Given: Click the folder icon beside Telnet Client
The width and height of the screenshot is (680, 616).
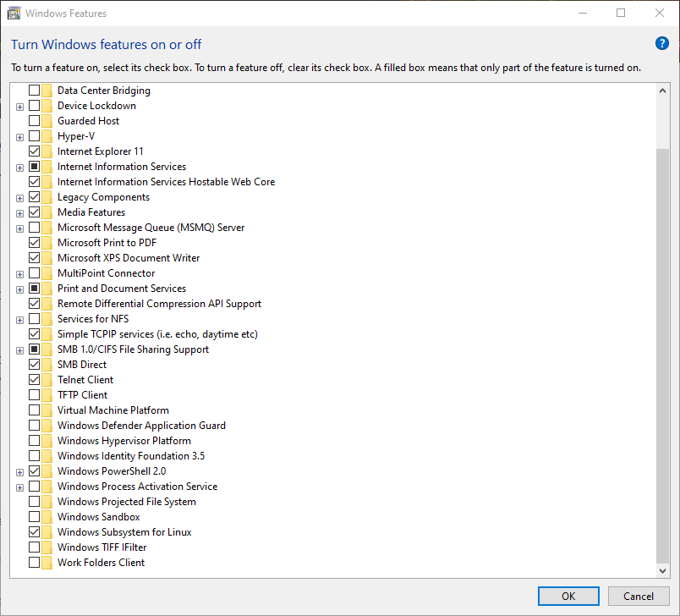Looking at the screenshot, I should point(47,380).
